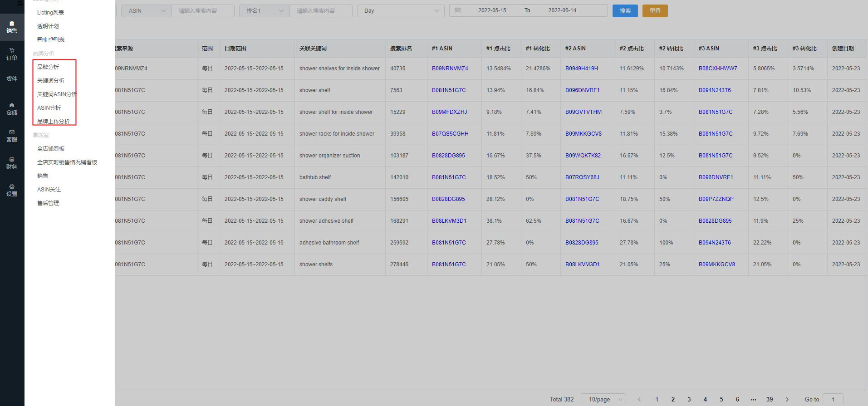Open the Day period dropdown

pos(401,11)
